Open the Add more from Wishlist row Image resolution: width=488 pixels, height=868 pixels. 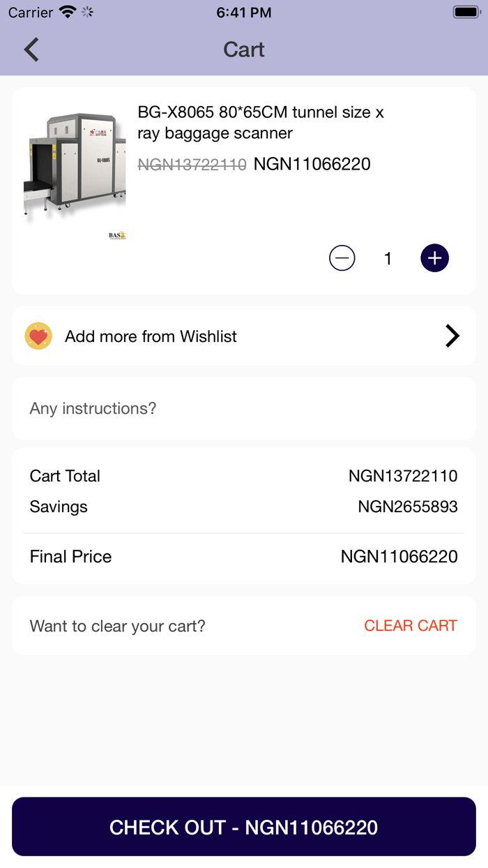tap(243, 336)
